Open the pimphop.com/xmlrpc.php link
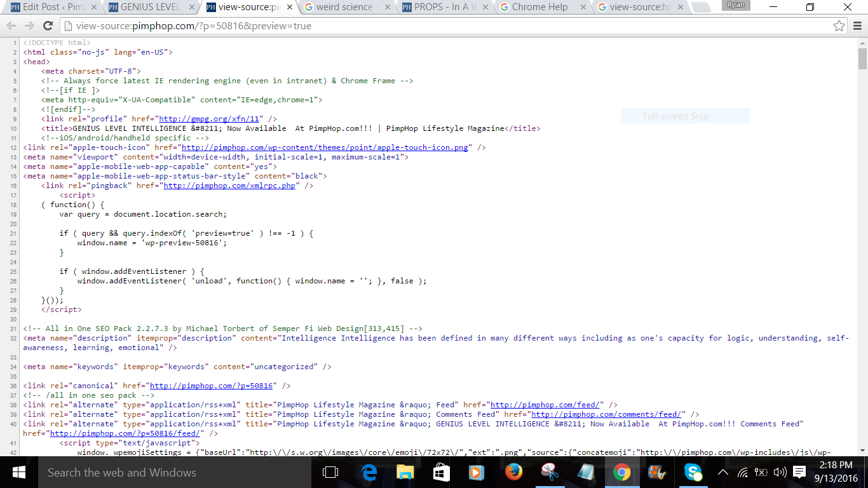868x488 pixels. [229, 186]
